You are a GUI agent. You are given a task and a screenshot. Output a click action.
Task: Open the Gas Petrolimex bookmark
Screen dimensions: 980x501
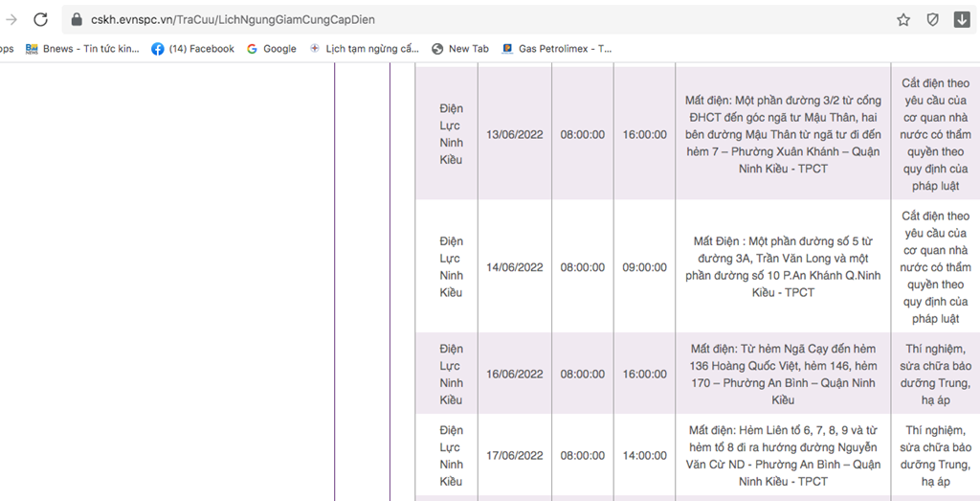(557, 49)
